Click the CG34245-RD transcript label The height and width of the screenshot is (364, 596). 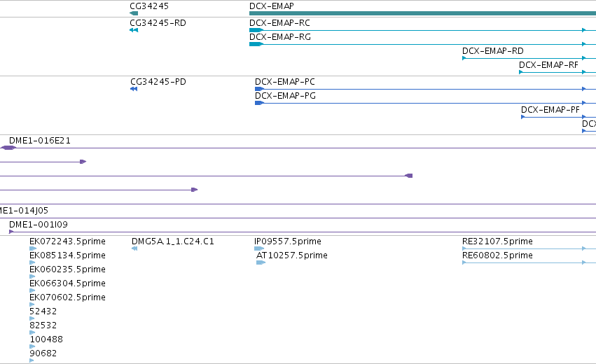point(158,23)
